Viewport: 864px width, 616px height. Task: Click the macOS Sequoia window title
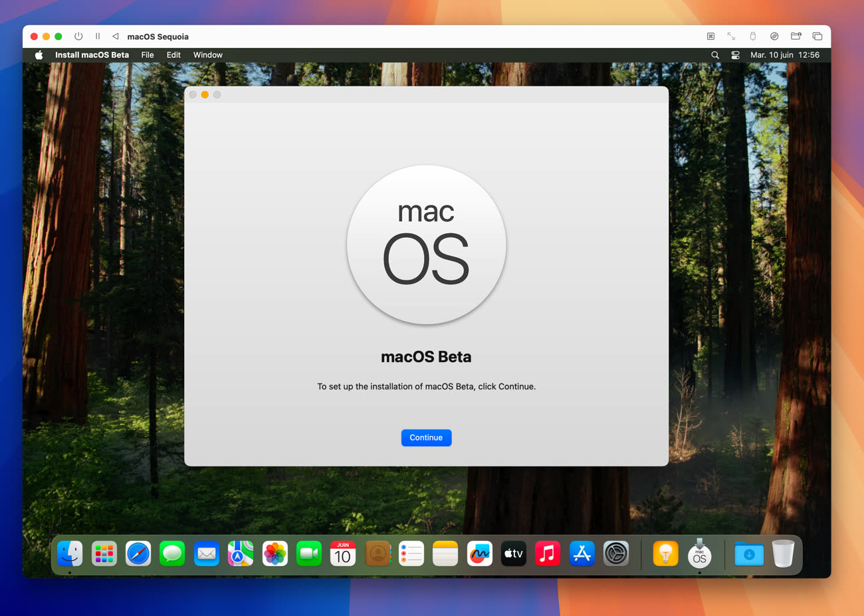tap(158, 37)
